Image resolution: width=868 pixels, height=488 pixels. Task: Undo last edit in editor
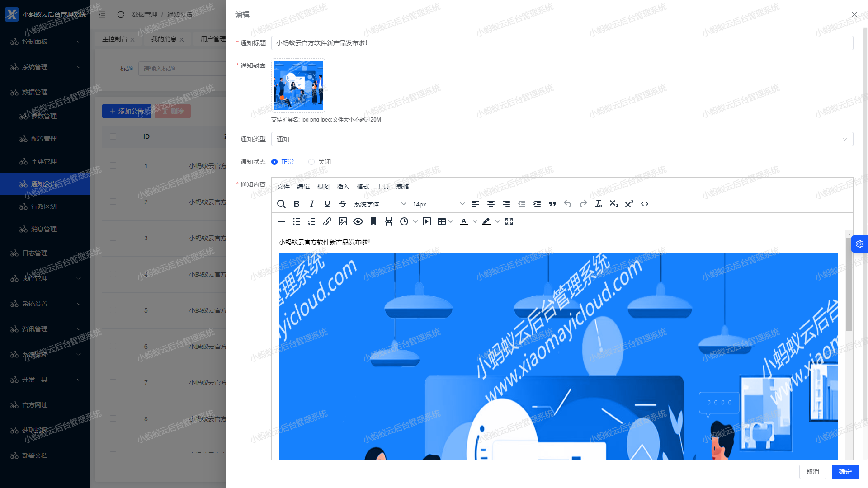[x=568, y=204]
